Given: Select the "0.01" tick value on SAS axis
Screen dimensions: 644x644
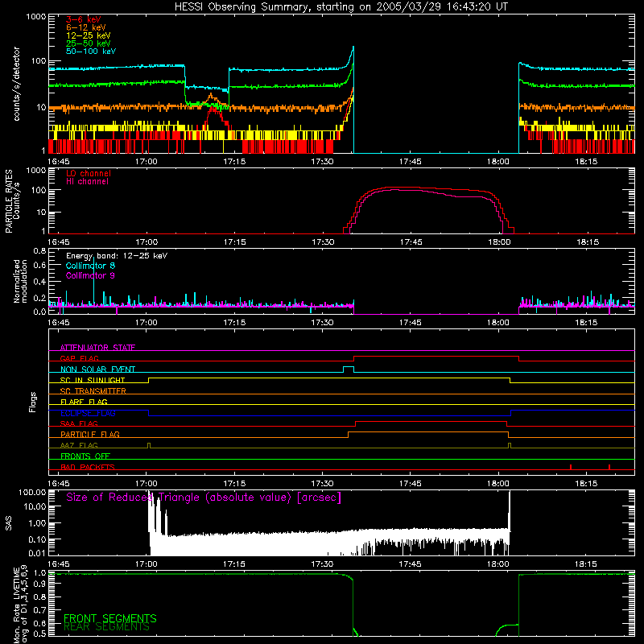Looking at the screenshot, I should (x=37, y=553).
